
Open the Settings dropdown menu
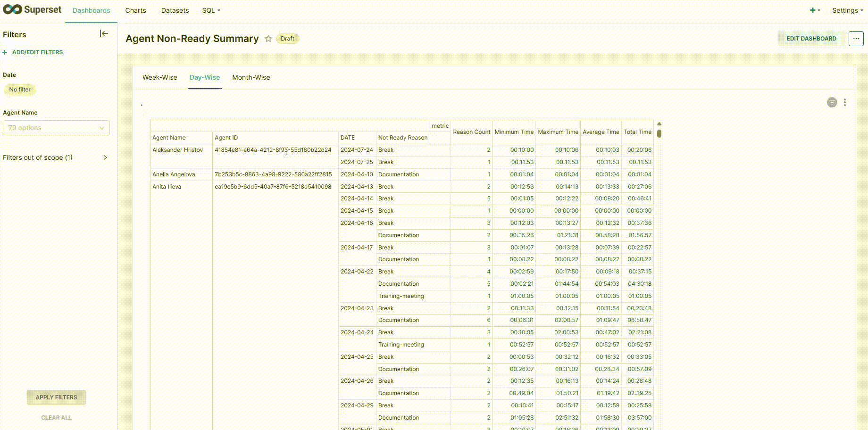point(847,10)
